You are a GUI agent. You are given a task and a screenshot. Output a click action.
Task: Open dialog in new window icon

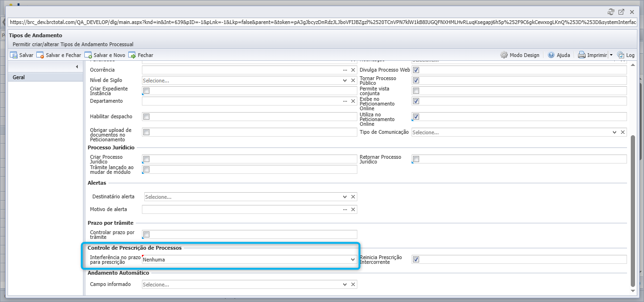tap(621, 12)
